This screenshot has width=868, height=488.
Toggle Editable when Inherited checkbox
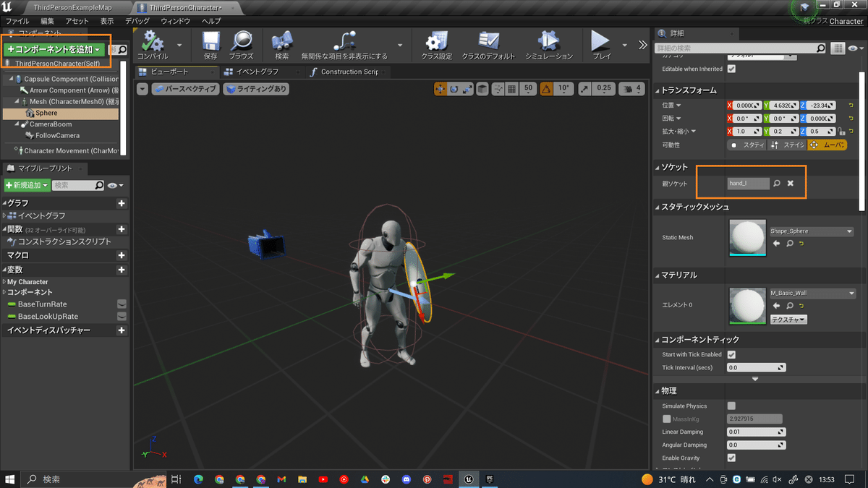coord(731,69)
